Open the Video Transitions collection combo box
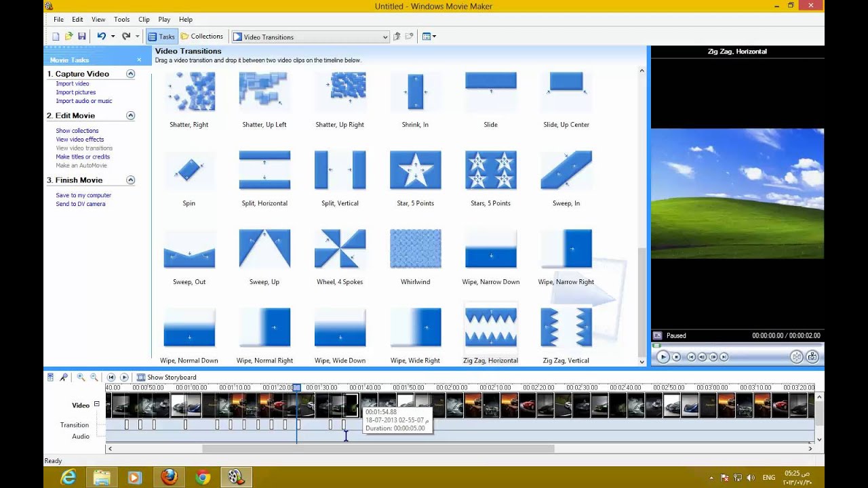The image size is (868, 488). (x=311, y=37)
